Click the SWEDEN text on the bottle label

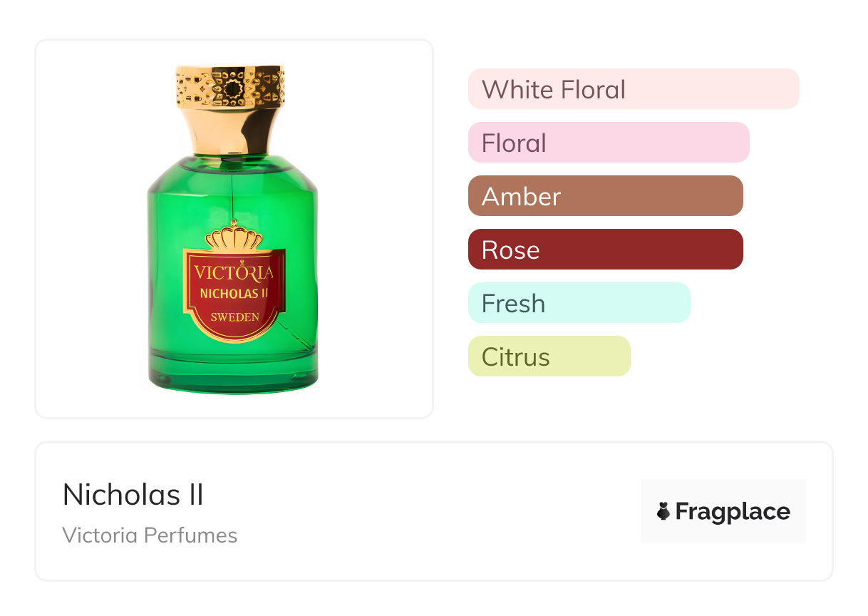(234, 317)
